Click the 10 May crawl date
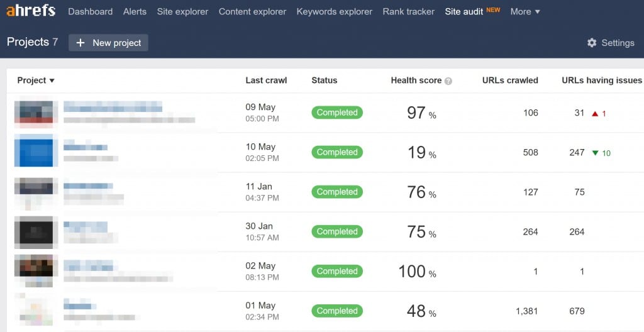Viewport: 644px width, 332px height. point(260,147)
